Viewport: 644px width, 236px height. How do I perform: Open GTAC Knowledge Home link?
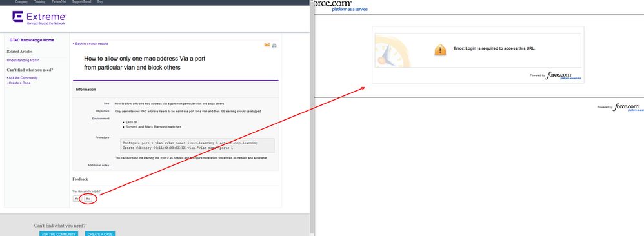[32, 40]
